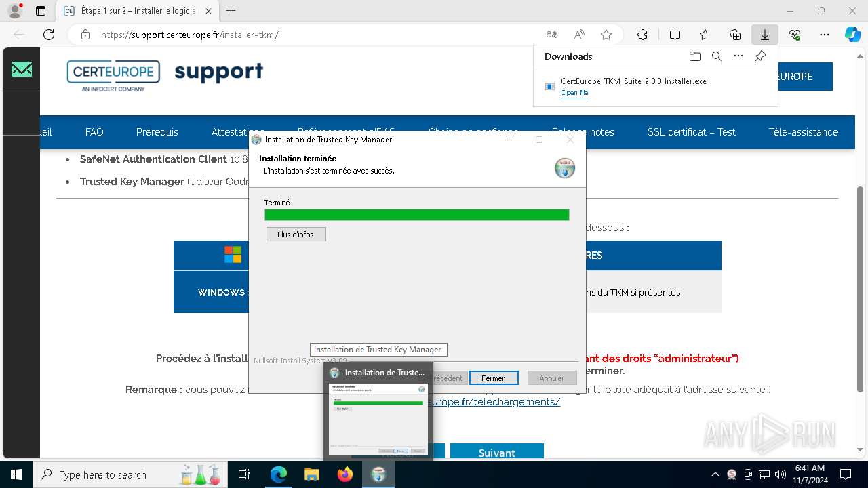The height and width of the screenshot is (488, 868).
Task: Click Plus d'infos in installer
Action: 296,234
